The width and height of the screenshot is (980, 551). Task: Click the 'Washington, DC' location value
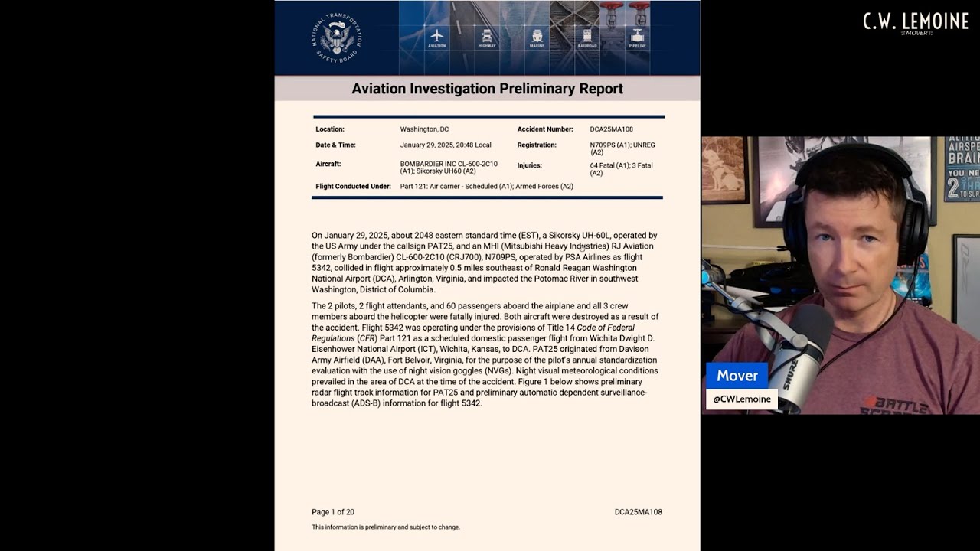424,129
